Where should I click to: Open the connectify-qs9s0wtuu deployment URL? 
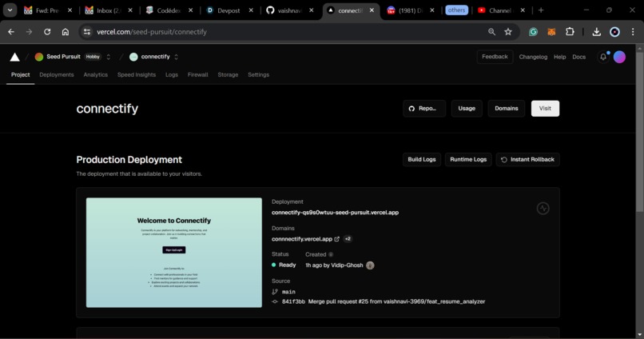[335, 213]
